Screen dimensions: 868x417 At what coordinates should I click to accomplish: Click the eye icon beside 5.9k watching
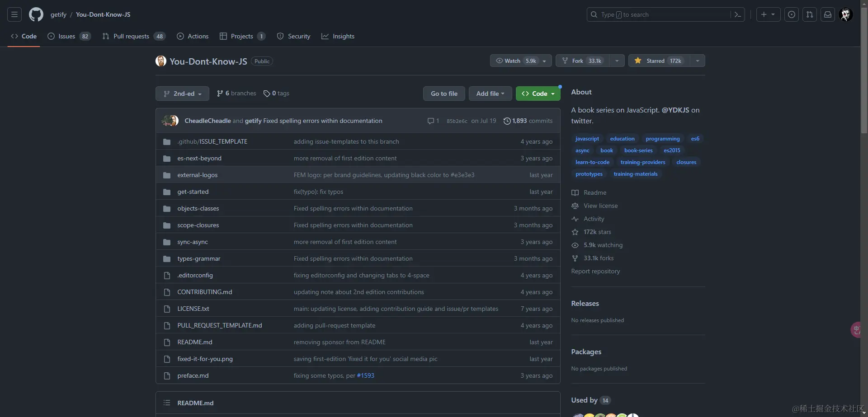pyautogui.click(x=575, y=245)
